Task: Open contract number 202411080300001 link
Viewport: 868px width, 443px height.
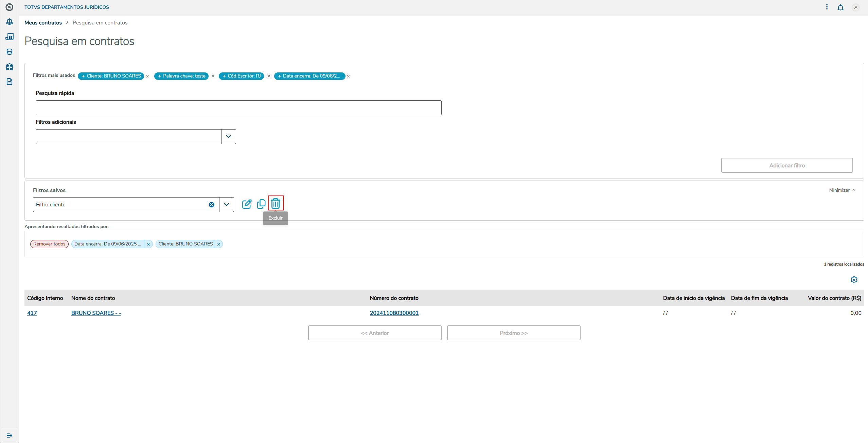Action: (394, 313)
